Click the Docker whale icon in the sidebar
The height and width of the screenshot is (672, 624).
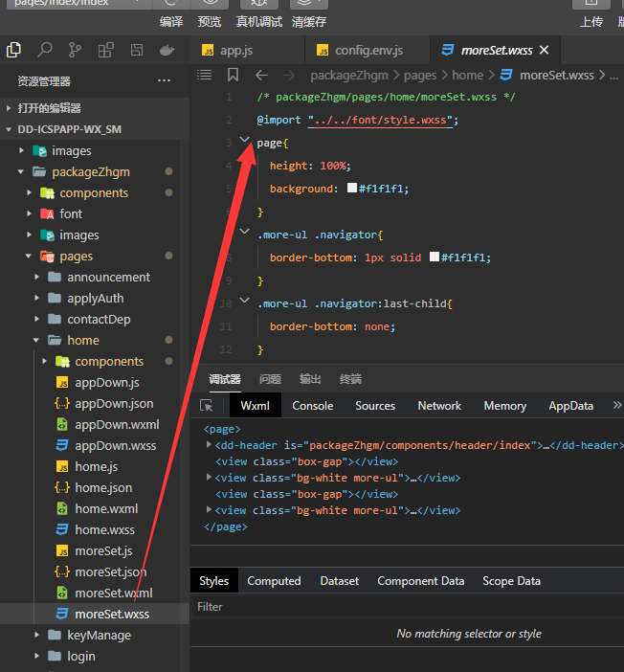click(167, 50)
